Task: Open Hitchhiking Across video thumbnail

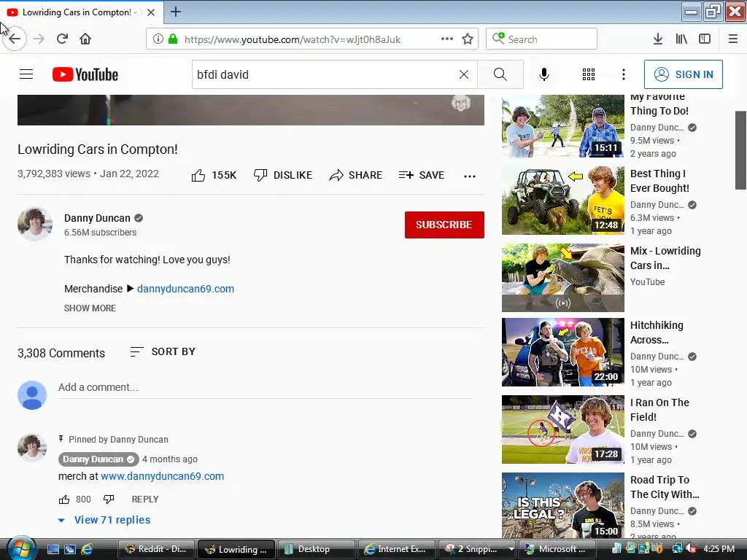Action: pyautogui.click(x=562, y=352)
